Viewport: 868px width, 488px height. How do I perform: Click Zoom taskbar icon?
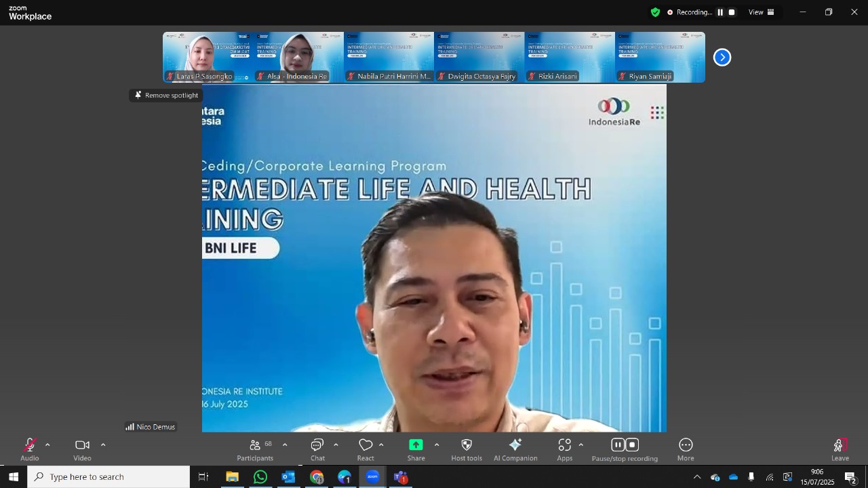pos(372,477)
